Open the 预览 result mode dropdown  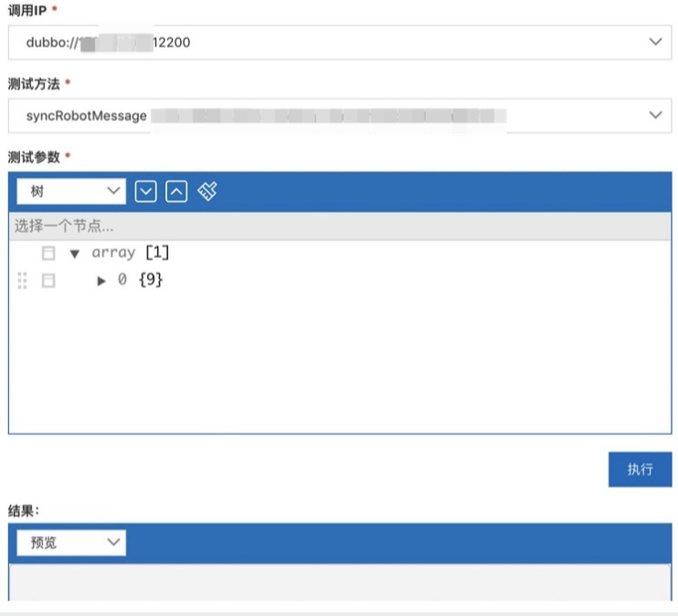click(71, 542)
